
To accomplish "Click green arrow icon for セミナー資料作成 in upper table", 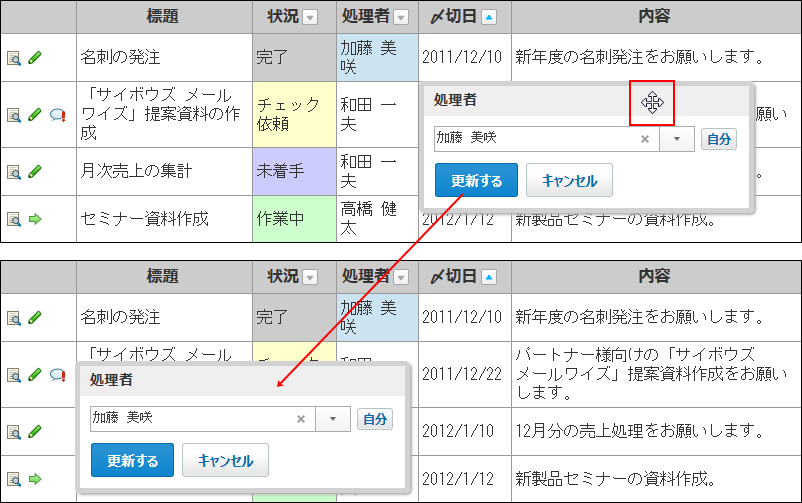I will tap(35, 219).
